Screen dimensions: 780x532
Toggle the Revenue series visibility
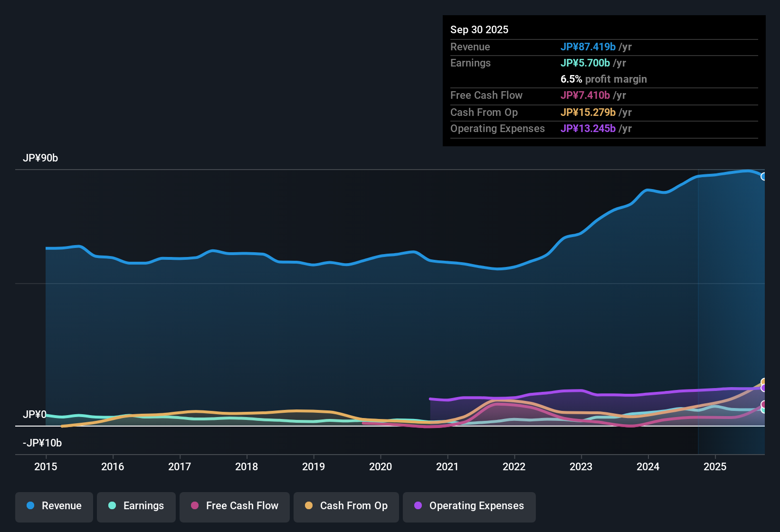54,506
